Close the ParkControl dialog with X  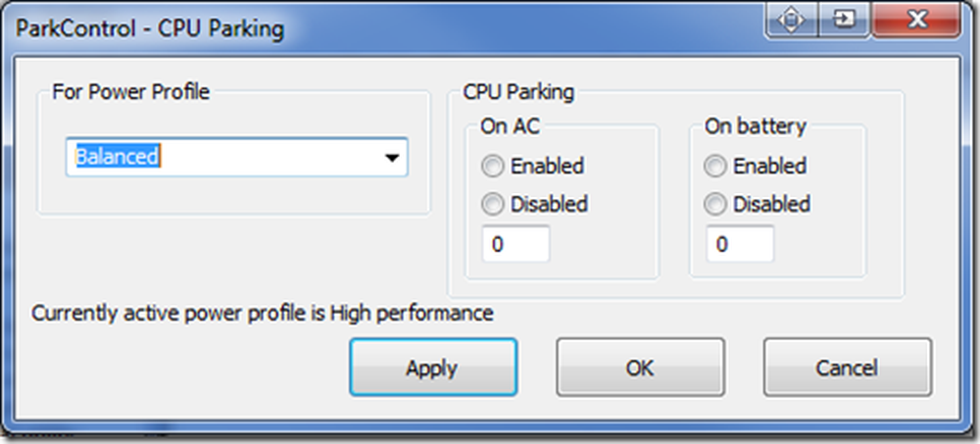pos(916,20)
